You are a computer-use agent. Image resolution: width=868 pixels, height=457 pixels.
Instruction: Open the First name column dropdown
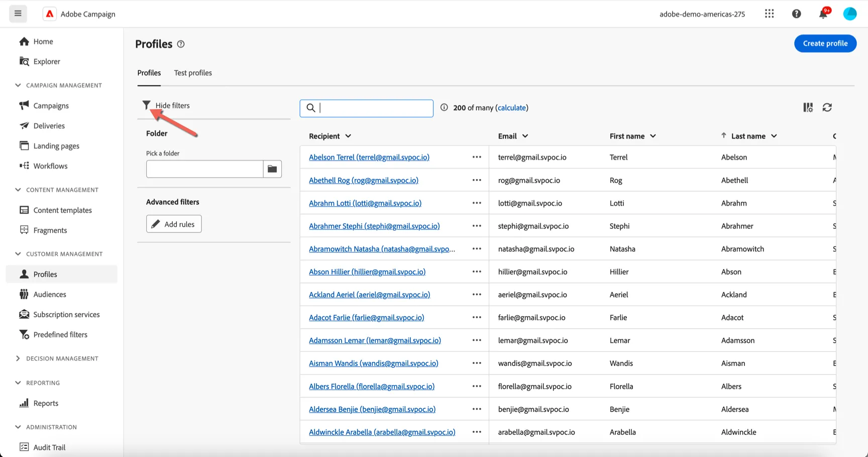pos(653,136)
